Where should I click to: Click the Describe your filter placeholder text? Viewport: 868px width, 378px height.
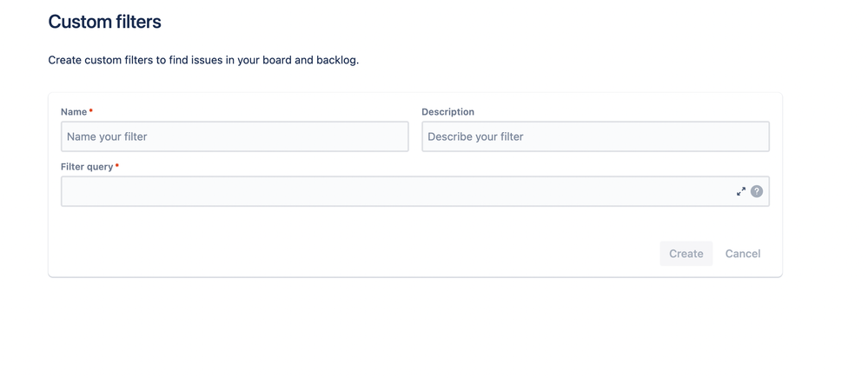click(x=475, y=136)
